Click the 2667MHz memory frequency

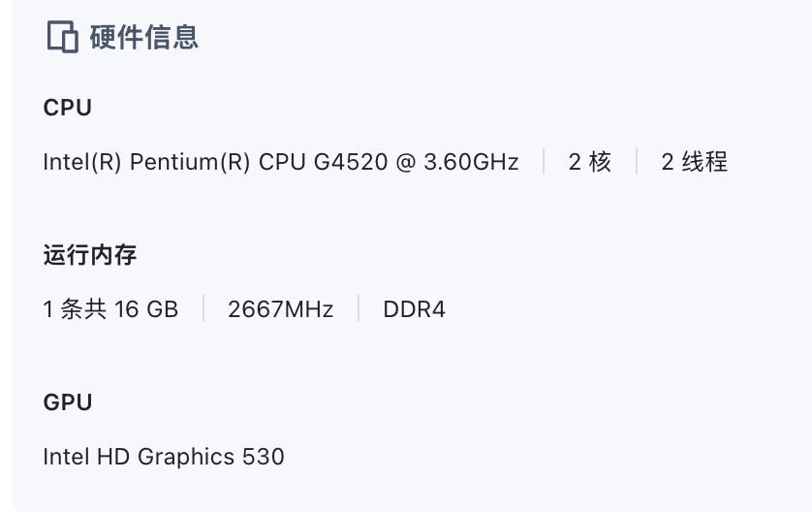(281, 309)
